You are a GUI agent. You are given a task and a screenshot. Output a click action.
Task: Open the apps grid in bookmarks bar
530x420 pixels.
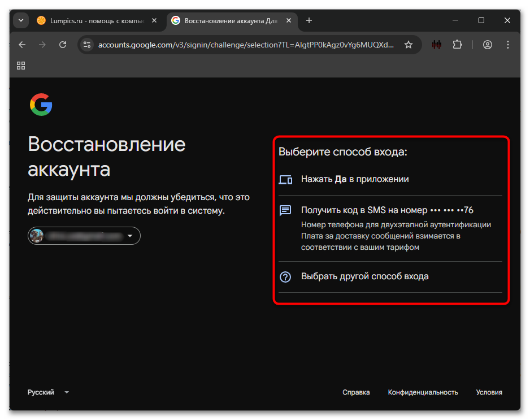point(21,66)
